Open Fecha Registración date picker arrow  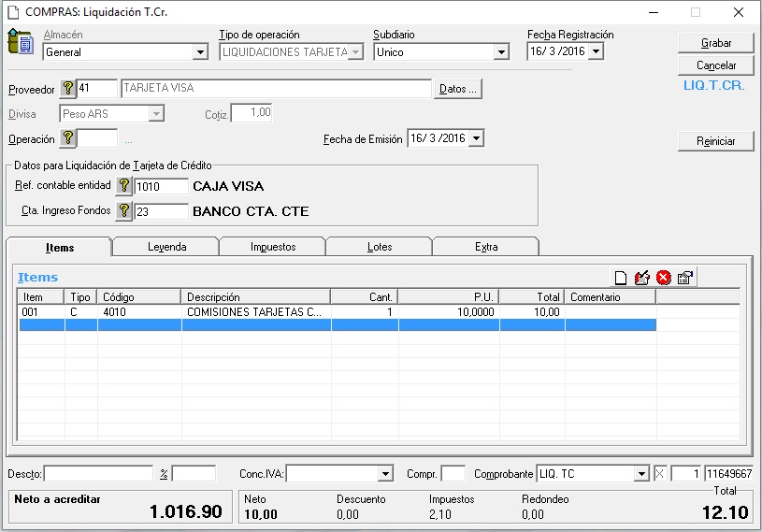[596, 51]
